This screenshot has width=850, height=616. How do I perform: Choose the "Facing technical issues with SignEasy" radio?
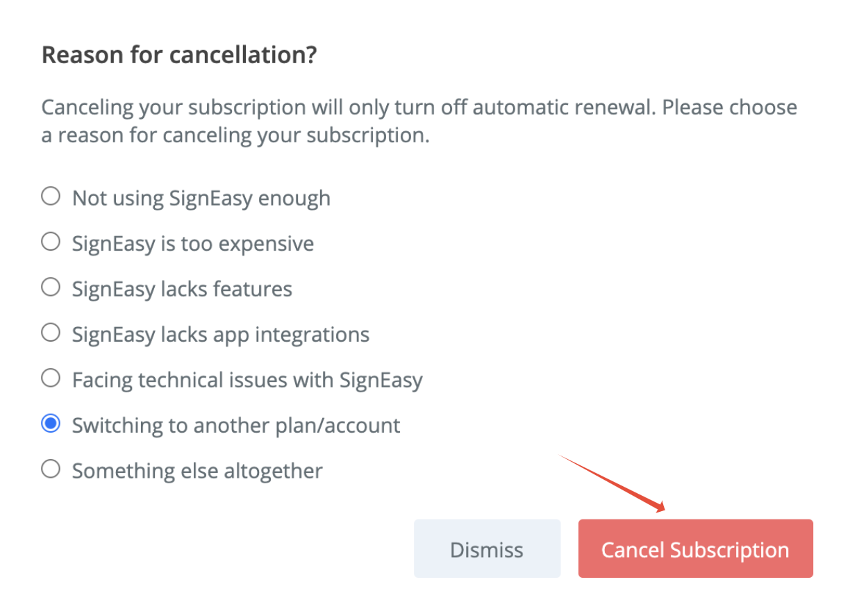[51, 378]
